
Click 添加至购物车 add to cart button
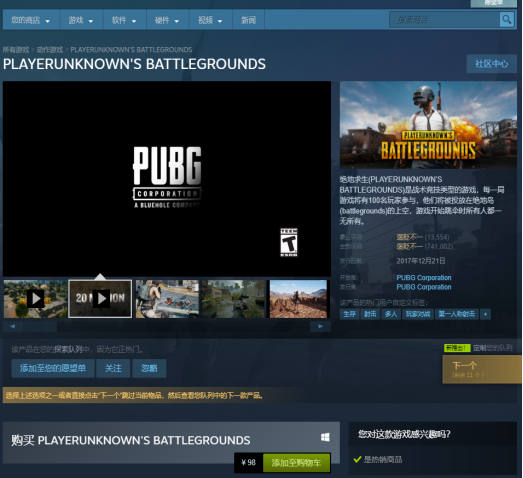pyautogui.click(x=296, y=463)
